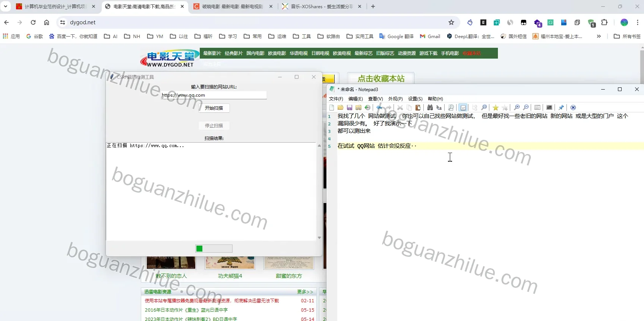Click the dygod.net address bar
Image resolution: width=644 pixels, height=321 pixels.
(257, 22)
